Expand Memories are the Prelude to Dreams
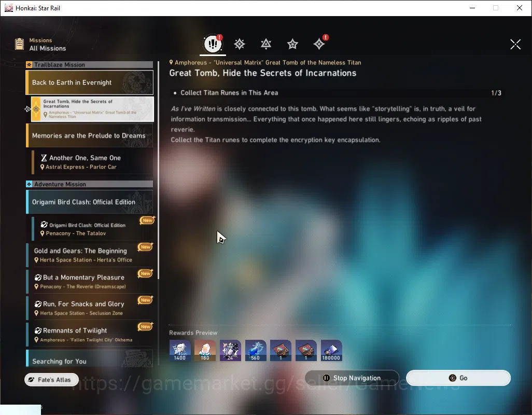The height and width of the screenshot is (415, 532). pos(90,135)
